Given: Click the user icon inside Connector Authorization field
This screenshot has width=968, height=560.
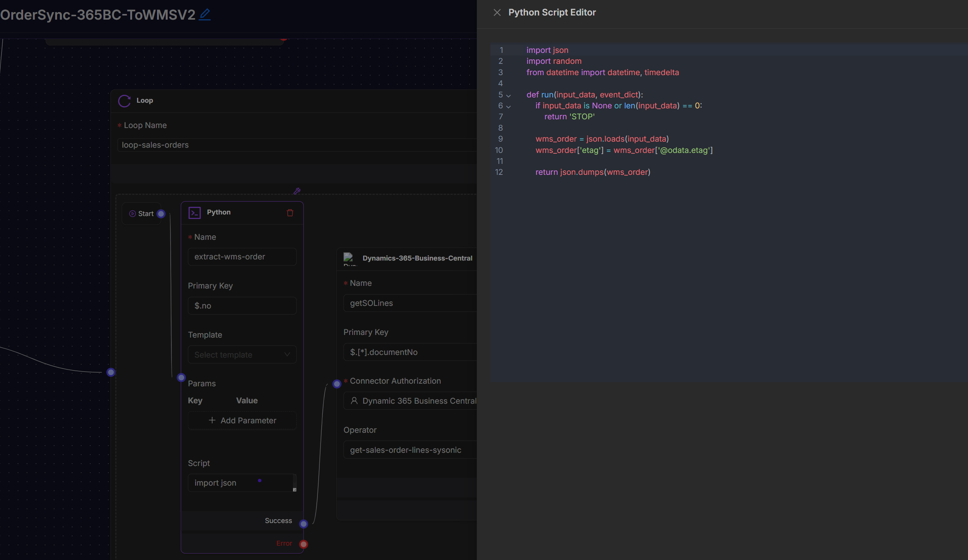Looking at the screenshot, I should [355, 401].
